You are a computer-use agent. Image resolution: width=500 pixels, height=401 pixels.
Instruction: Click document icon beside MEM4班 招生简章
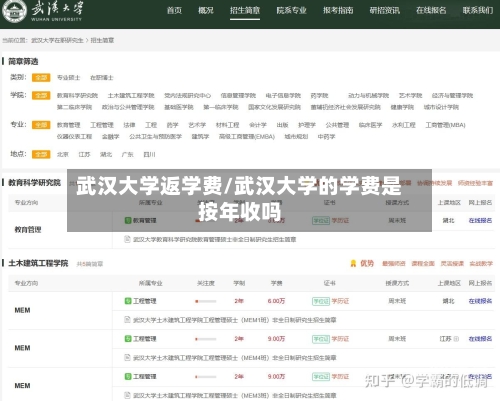click(127, 357)
